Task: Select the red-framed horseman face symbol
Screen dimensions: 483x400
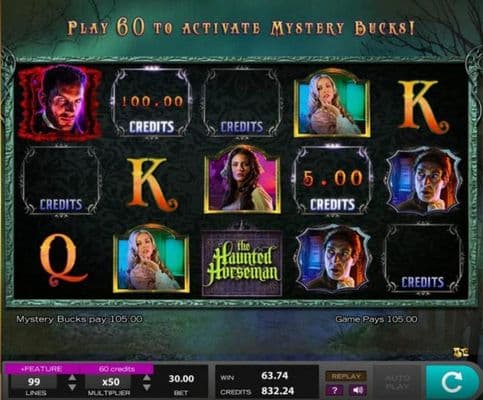Action: click(60, 103)
